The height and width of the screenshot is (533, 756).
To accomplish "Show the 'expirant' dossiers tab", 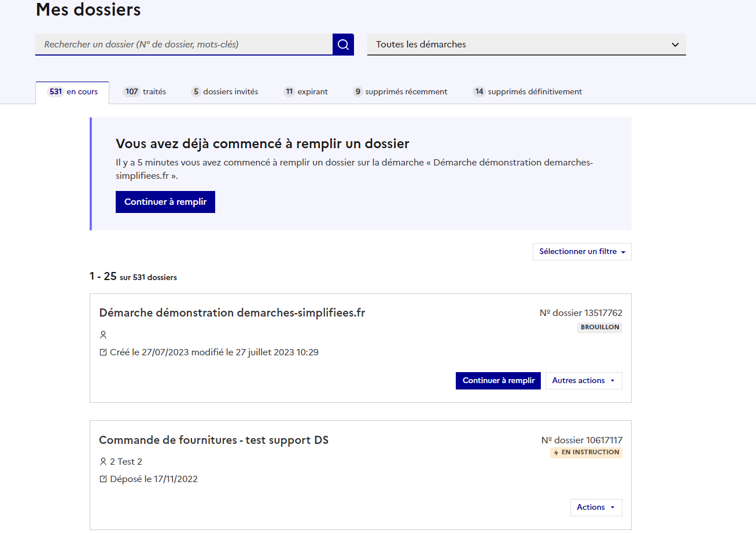I will (x=306, y=92).
